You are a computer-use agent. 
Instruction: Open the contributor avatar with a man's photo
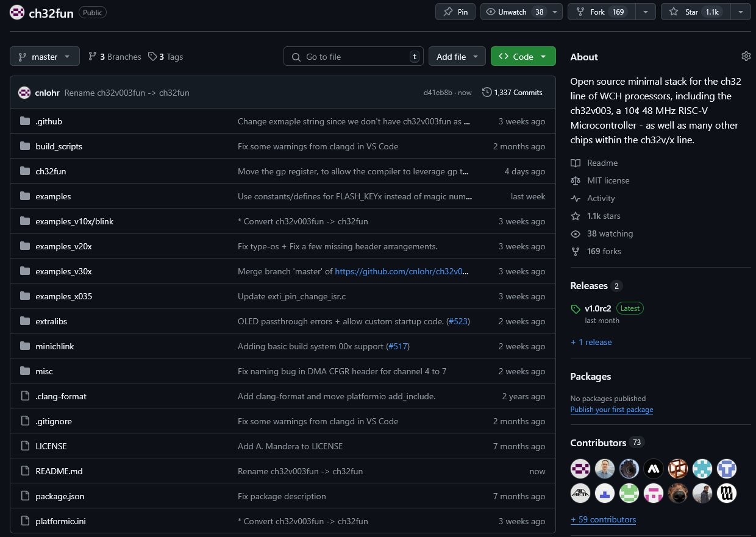tap(605, 469)
